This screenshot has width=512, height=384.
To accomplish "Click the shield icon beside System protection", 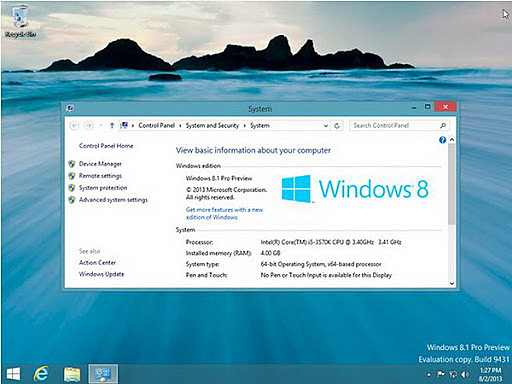I will [72, 188].
